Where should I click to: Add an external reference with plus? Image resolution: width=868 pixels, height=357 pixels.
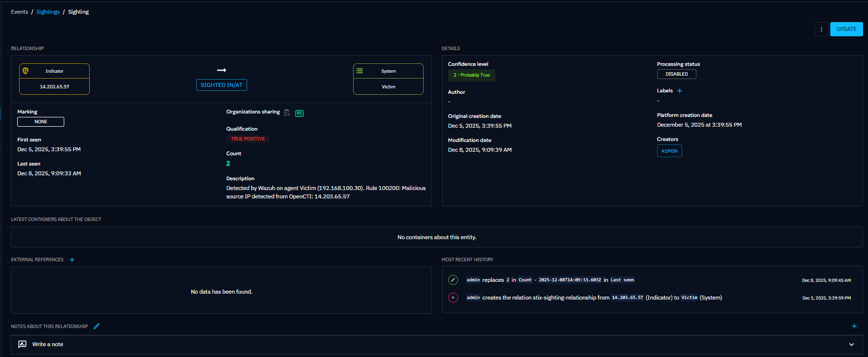pyautogui.click(x=72, y=260)
